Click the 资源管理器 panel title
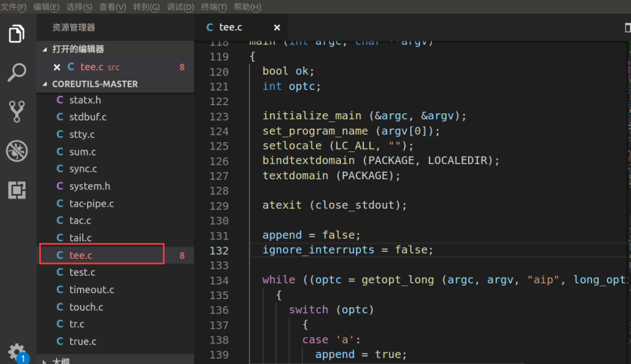The image size is (631, 364). coord(74,27)
